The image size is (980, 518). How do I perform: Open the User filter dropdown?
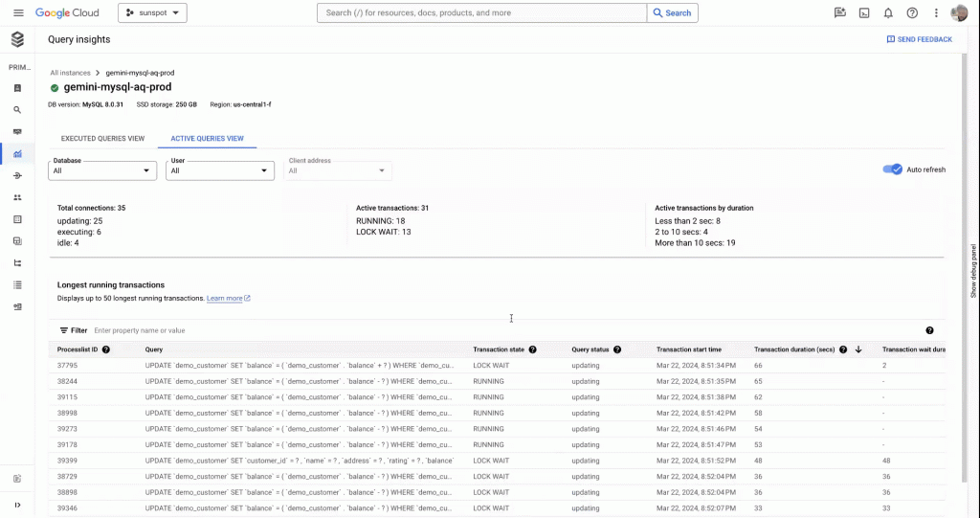click(x=219, y=170)
